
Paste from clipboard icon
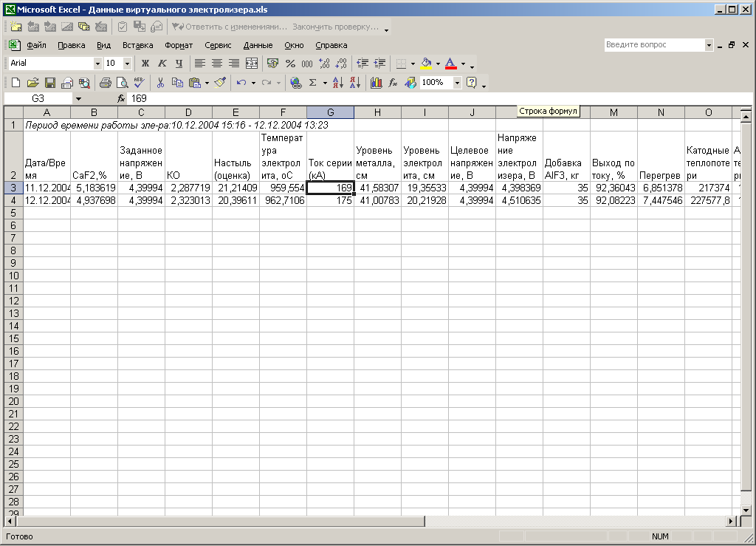pos(195,83)
